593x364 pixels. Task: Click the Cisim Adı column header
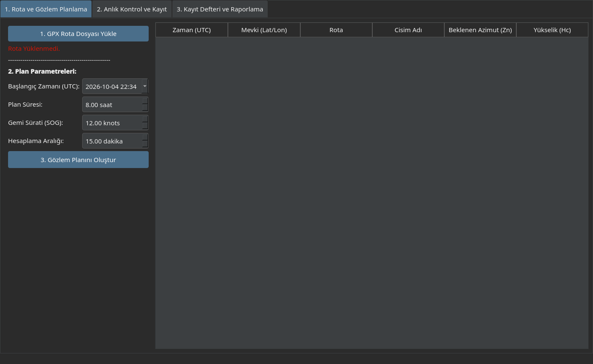408,30
